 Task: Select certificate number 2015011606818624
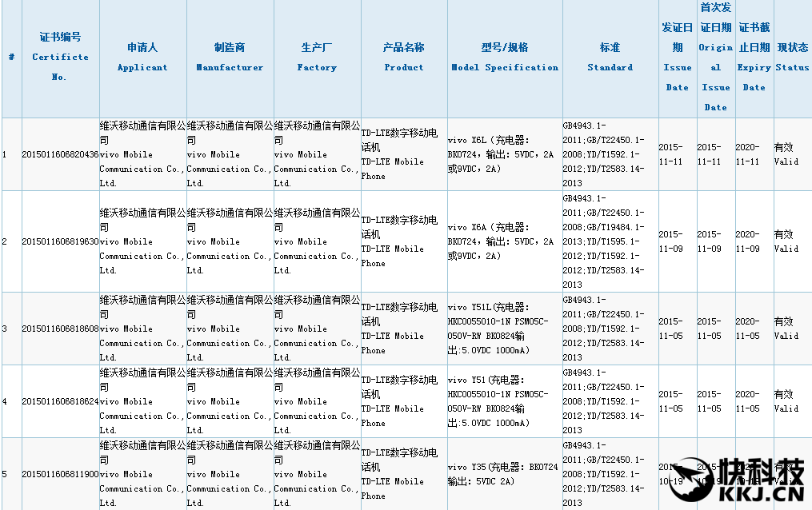point(60,401)
